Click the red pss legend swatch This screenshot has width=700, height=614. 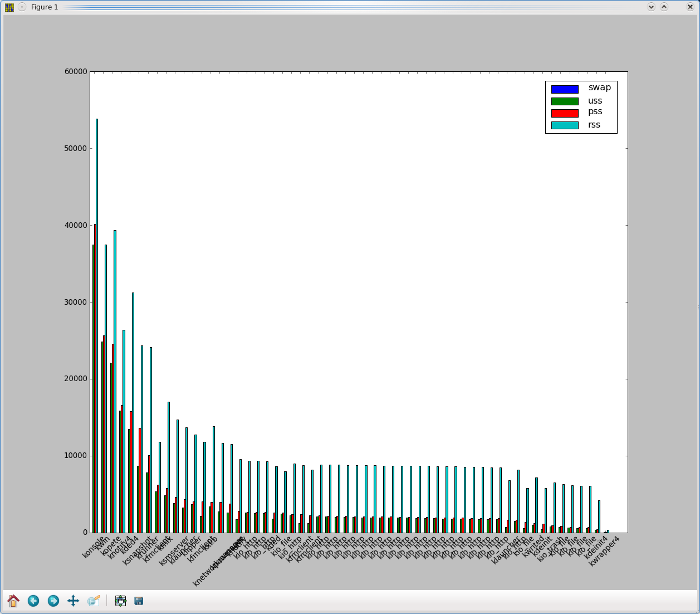click(x=565, y=113)
